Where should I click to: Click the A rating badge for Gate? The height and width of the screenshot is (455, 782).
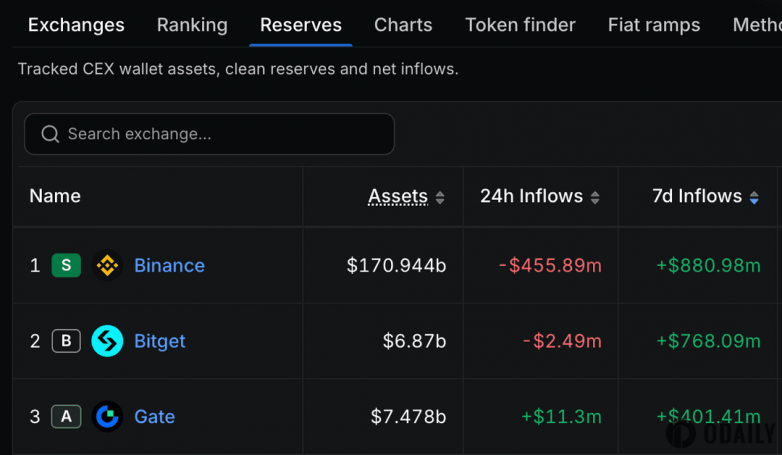point(66,417)
